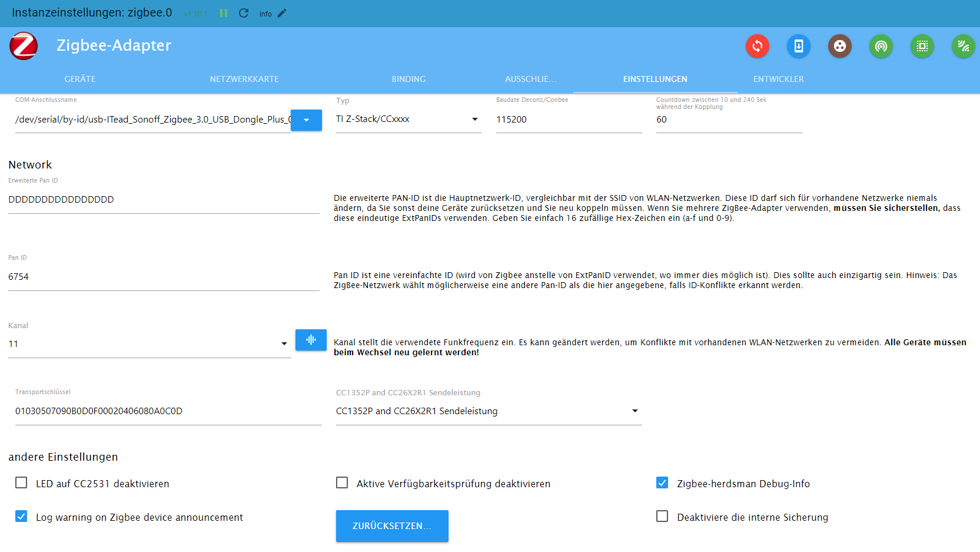Viewport: 980px width, 552px height.
Task: Click the Pan ID 6754 field
Action: tap(164, 277)
